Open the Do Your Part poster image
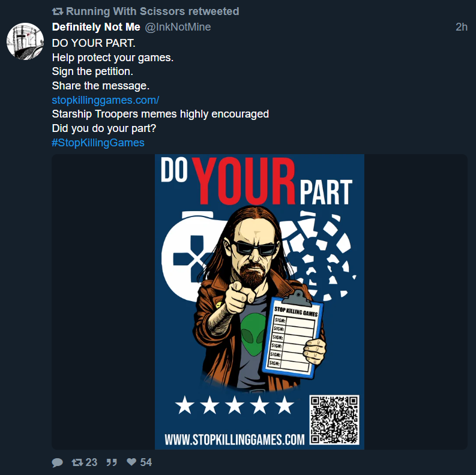Image resolution: width=476 pixels, height=475 pixels. click(x=259, y=302)
